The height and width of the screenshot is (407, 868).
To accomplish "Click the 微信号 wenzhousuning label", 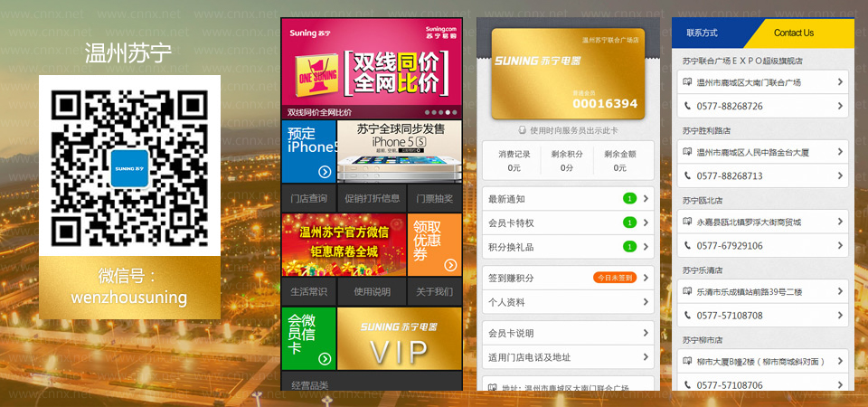I will click(129, 287).
